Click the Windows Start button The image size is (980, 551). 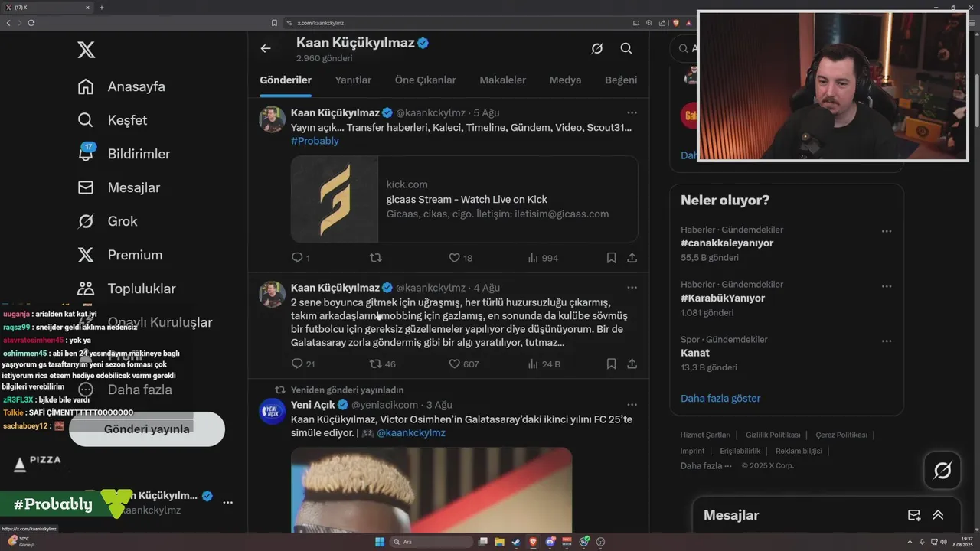pyautogui.click(x=380, y=542)
